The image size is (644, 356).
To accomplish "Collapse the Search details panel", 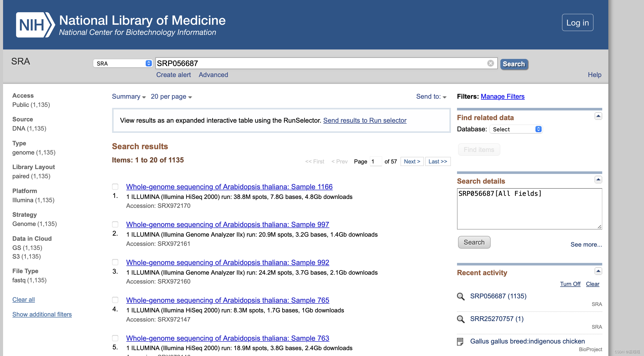I will [598, 180].
